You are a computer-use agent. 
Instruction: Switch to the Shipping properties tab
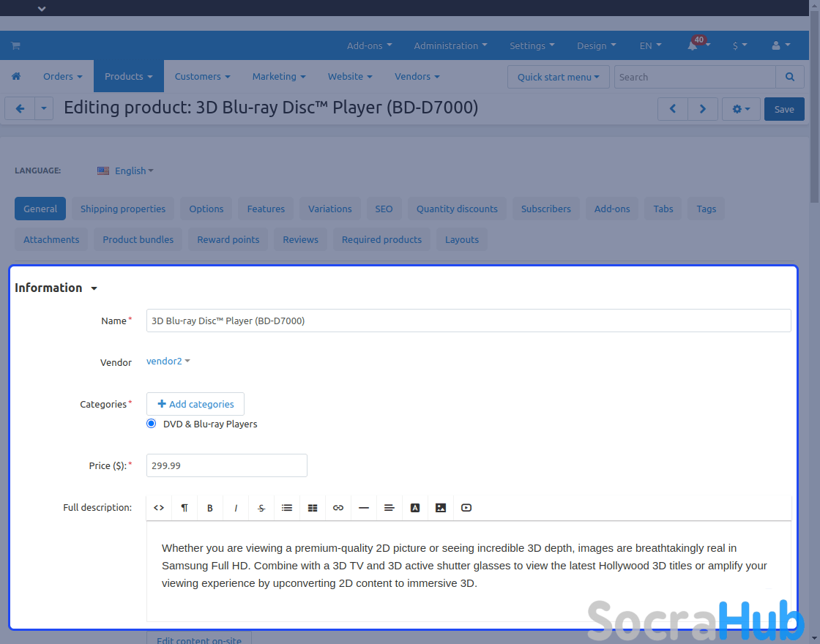123,209
